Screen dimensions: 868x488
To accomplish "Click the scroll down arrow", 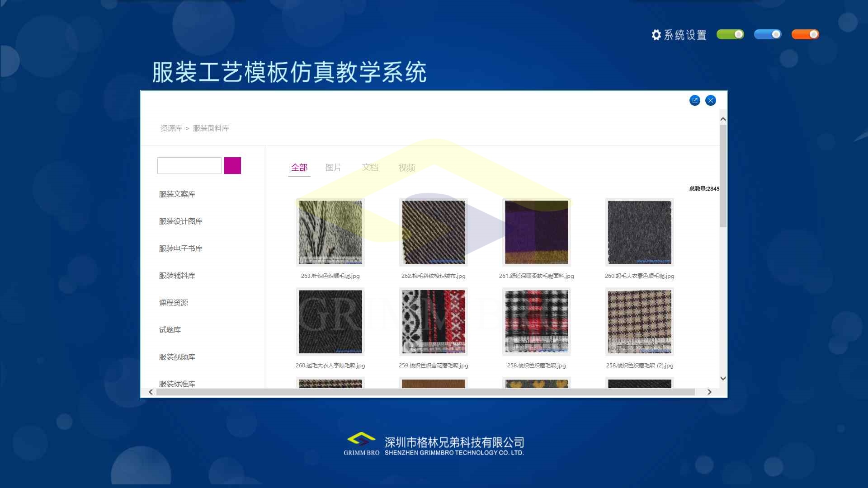I will click(723, 379).
